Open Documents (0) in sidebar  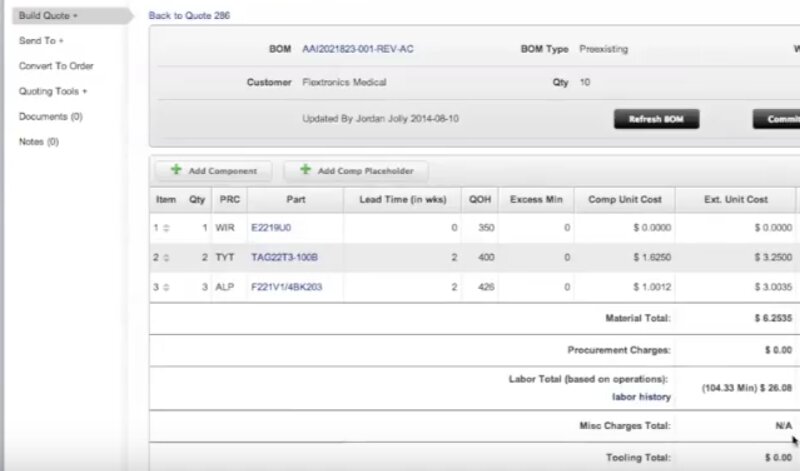pyautogui.click(x=50, y=116)
